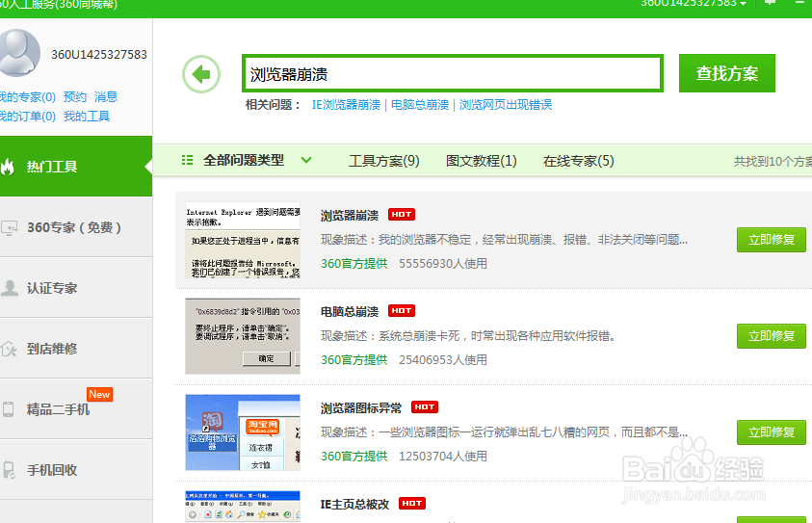Open the account dropdown 360U1425327583 in title bar

click(x=694, y=3)
